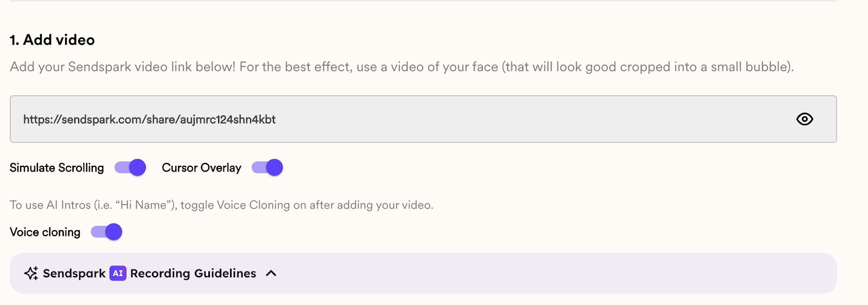Click the sparkle icon beside Sendspark
868x305 pixels.
click(x=31, y=274)
